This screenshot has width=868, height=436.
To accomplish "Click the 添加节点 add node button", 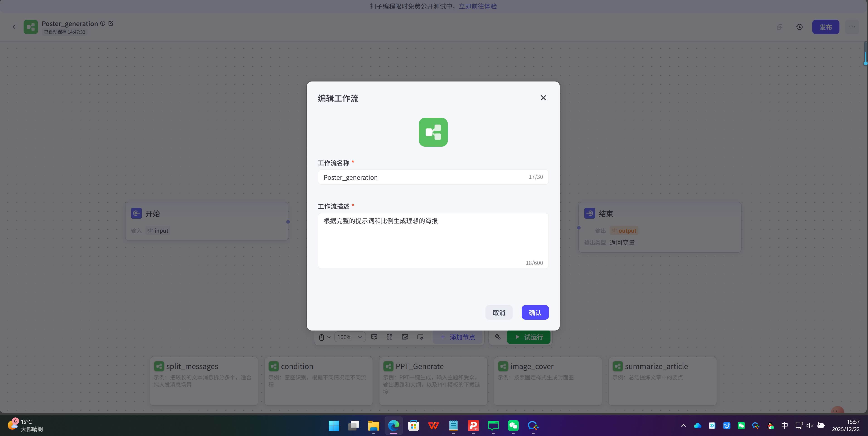I will pos(458,337).
